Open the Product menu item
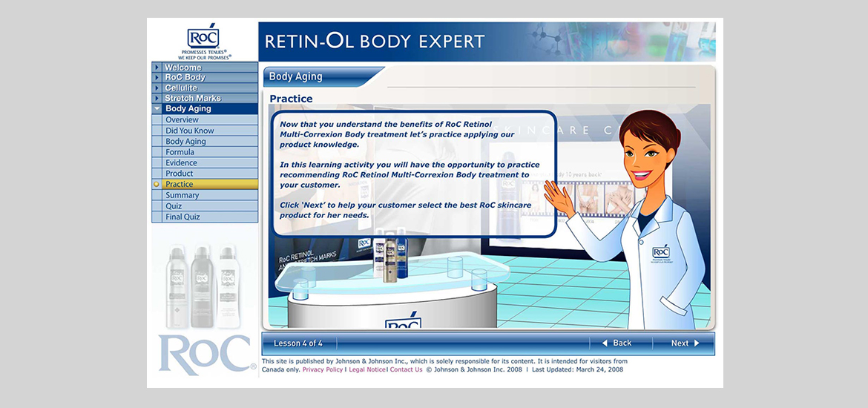Screen dimensions: 868x408 (179, 174)
